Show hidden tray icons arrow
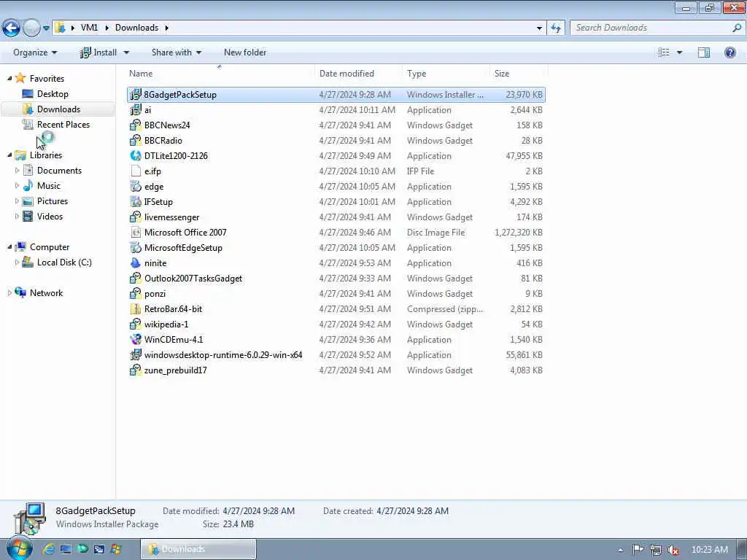 pos(620,550)
